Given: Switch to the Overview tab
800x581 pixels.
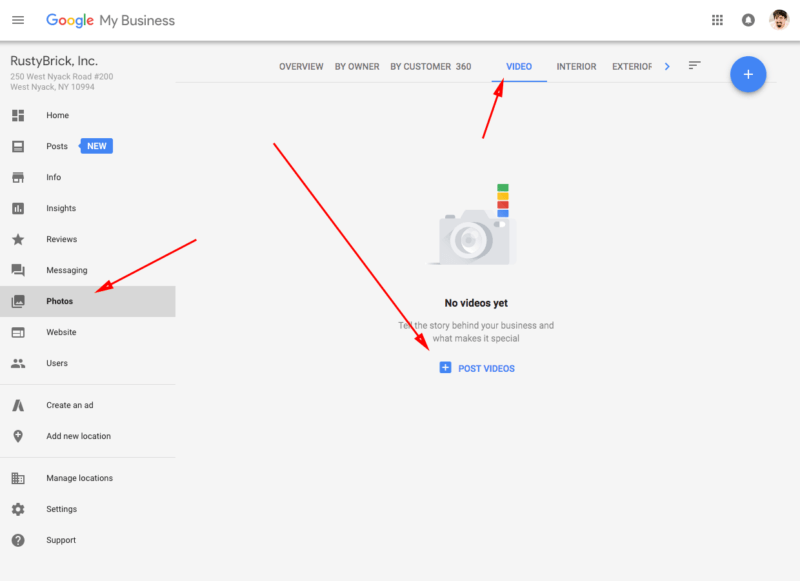Looking at the screenshot, I should point(301,67).
